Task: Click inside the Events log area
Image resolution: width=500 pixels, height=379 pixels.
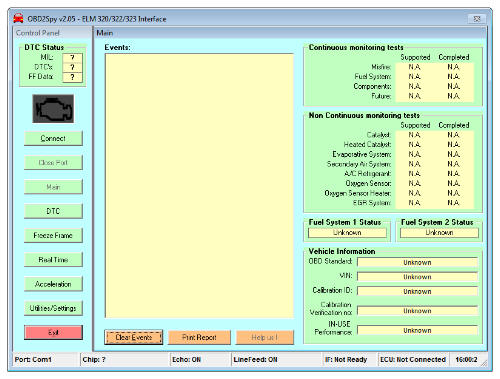Action: point(199,186)
